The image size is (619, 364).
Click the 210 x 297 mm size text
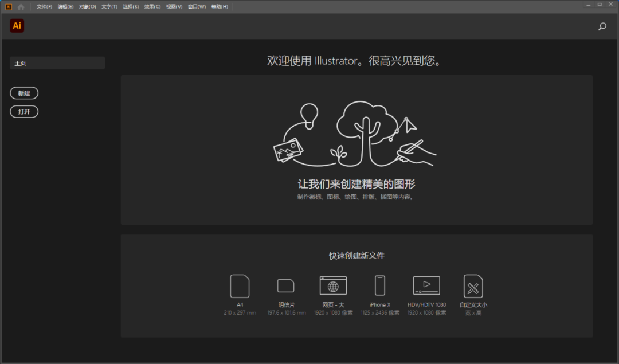click(x=240, y=312)
